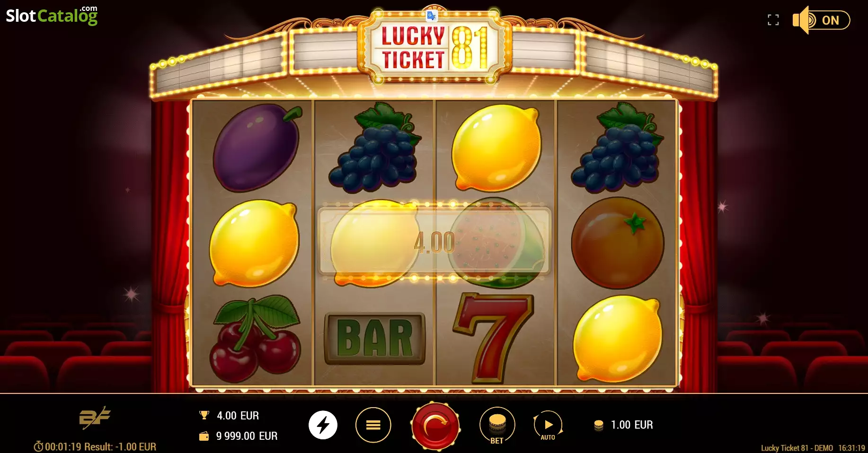Spin the reels with red button
The image size is (868, 453).
(x=435, y=425)
